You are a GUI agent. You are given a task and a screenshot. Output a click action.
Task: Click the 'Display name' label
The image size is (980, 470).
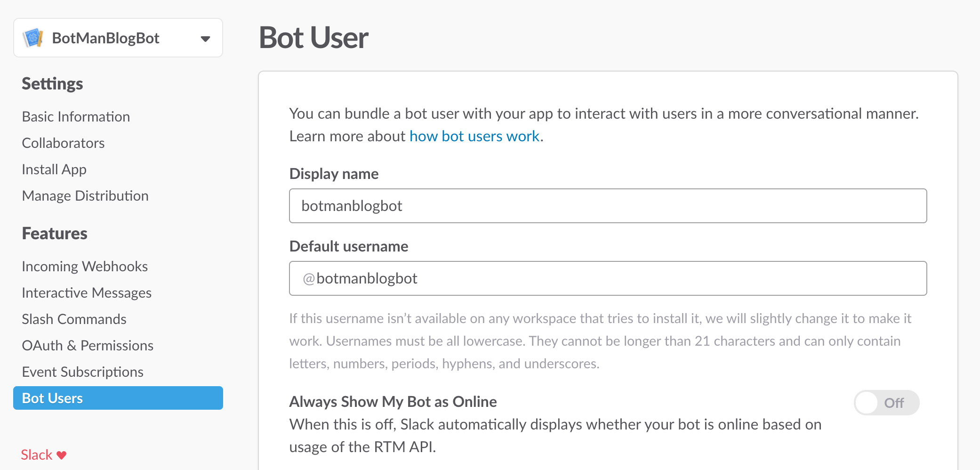[x=334, y=174]
